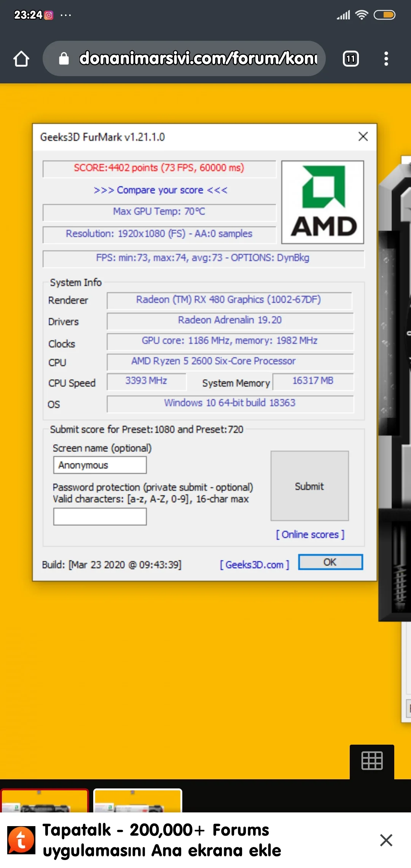
Task: Tap the browser home icon
Action: (x=21, y=59)
